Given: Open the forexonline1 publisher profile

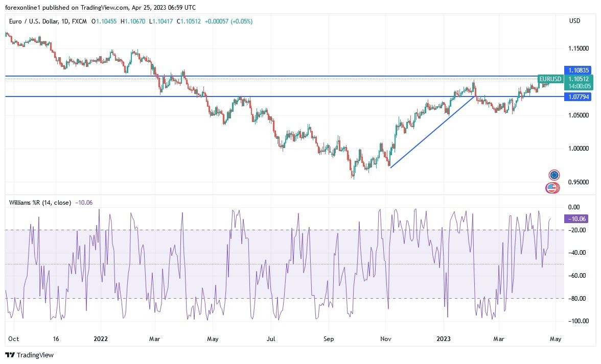Looking at the screenshot, I should pyautogui.click(x=21, y=8).
